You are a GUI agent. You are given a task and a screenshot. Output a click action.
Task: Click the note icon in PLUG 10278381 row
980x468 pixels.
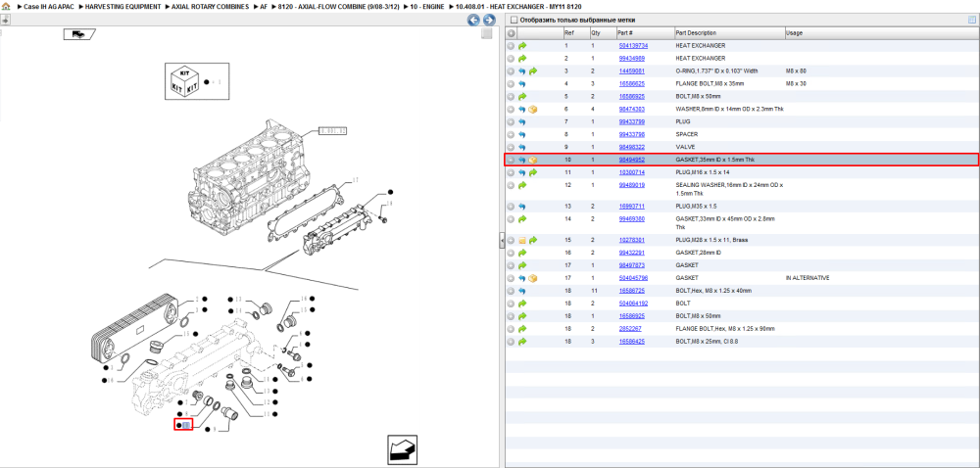coord(522,240)
